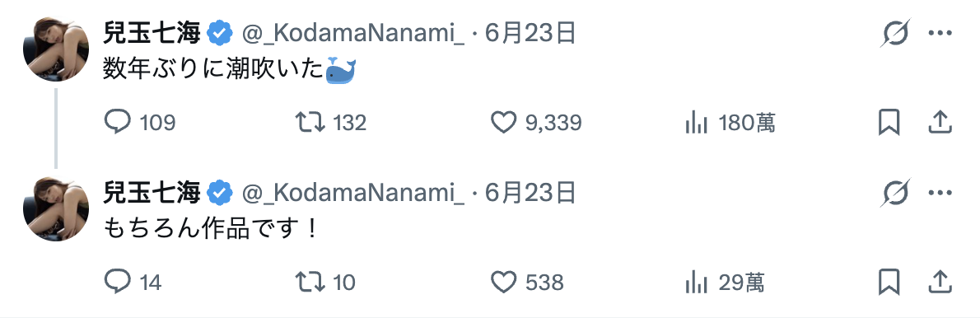Share the first tweet
The image size is (980, 318).
(x=940, y=123)
